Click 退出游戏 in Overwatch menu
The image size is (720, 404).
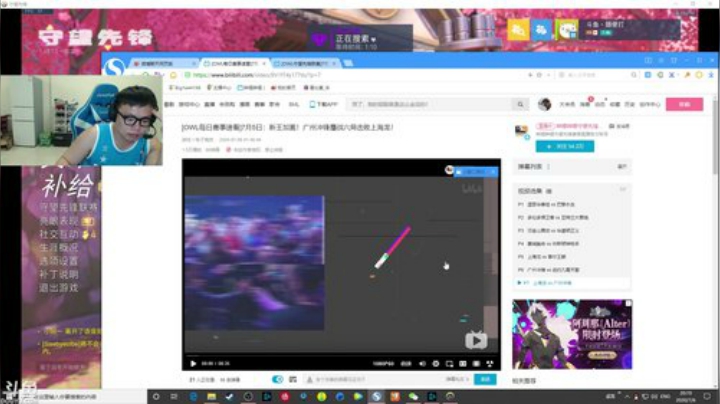pyautogui.click(x=59, y=288)
